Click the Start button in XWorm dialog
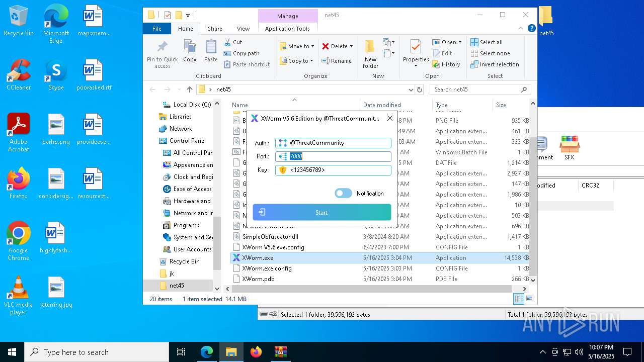 322,212
